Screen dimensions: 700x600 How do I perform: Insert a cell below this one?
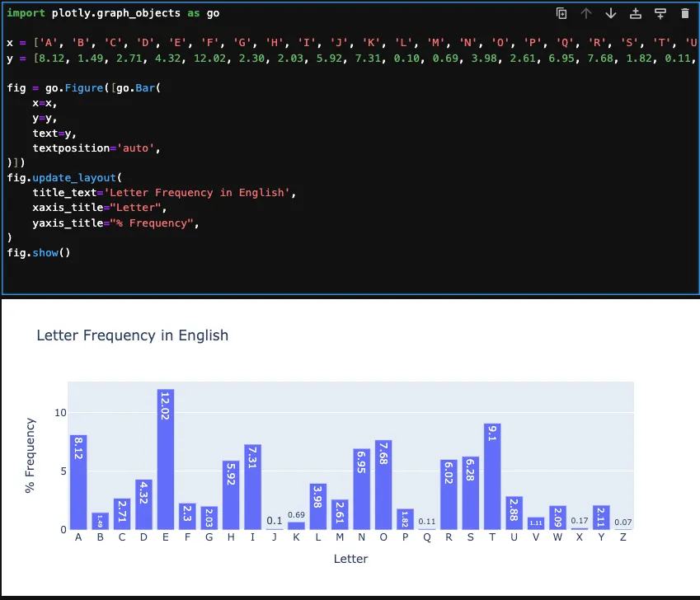[660, 13]
